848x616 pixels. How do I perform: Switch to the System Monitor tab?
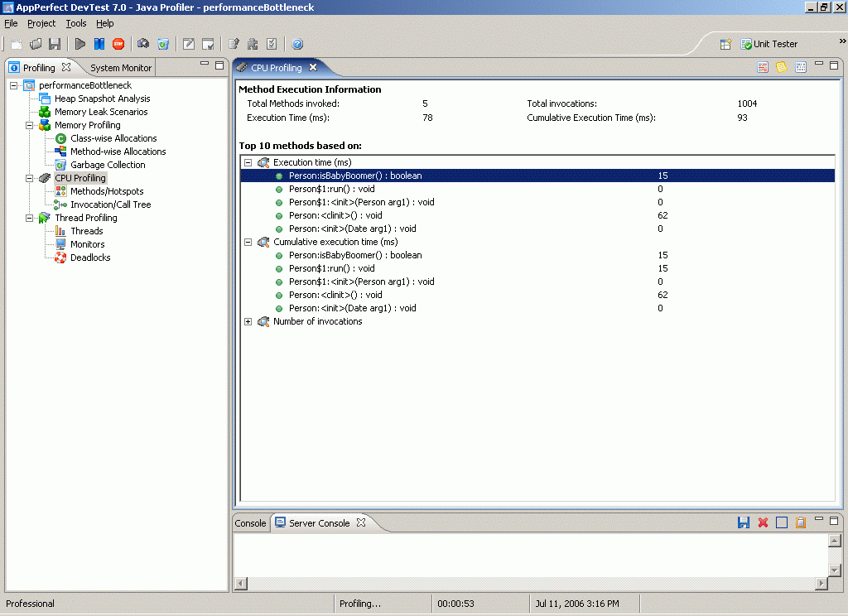point(121,68)
